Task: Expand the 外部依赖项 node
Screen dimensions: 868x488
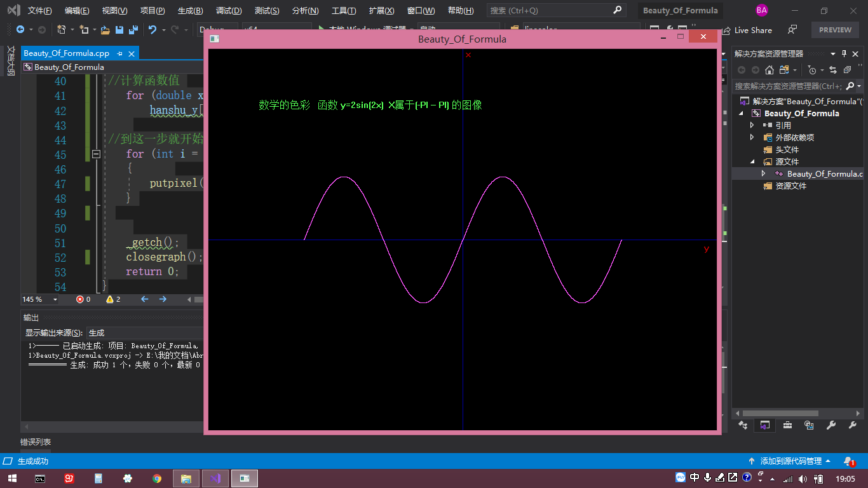Action: [x=752, y=137]
